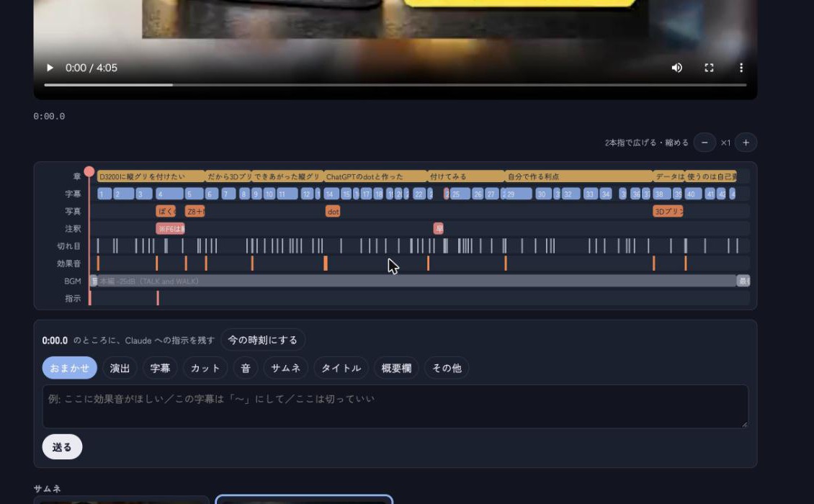Select subtitle block 38 on the 字幕 track
Image resolution: width=814 pixels, height=504 pixels.
point(662,194)
